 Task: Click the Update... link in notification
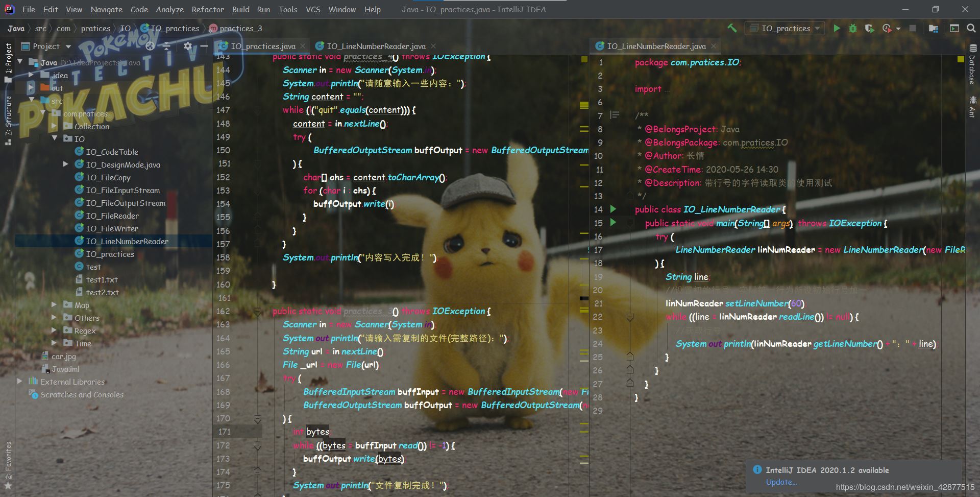point(781,482)
